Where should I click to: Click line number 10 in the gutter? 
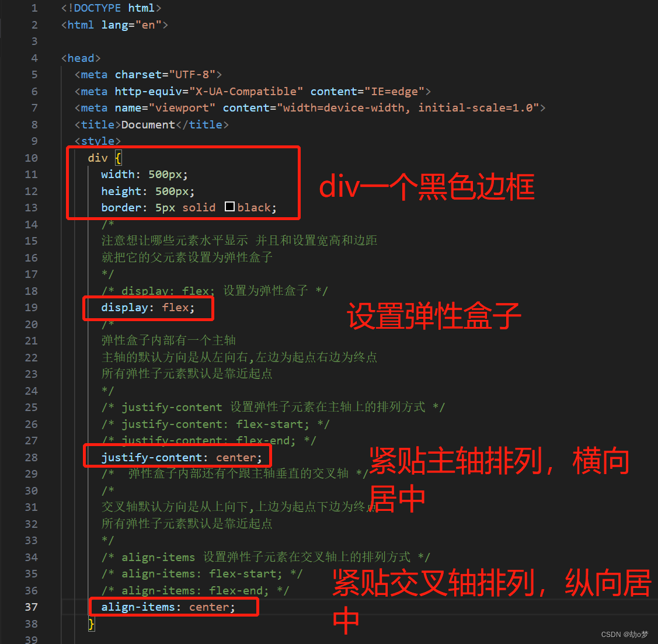click(31, 158)
